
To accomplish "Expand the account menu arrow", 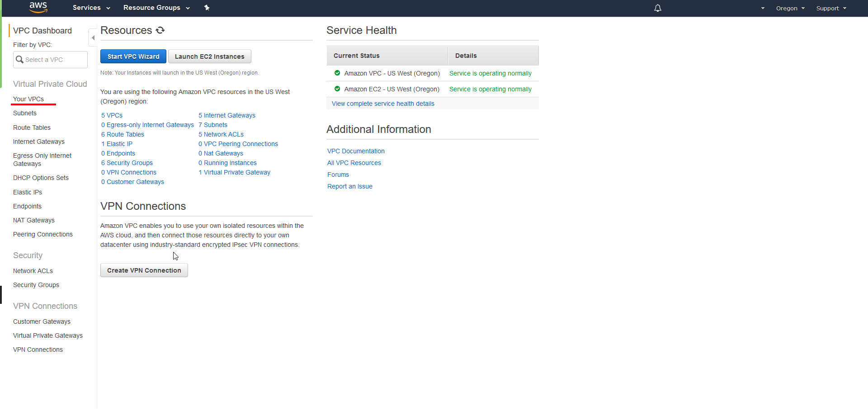I will 763,8.
